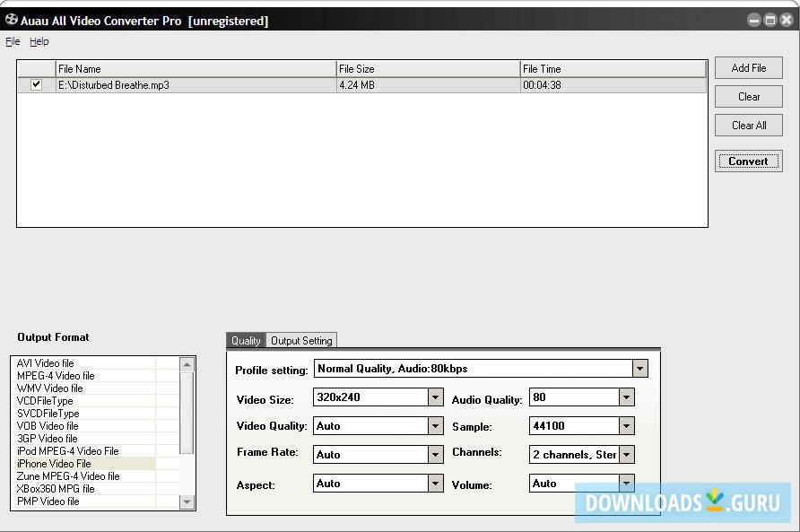Switch to the Quality tab
The width and height of the screenshot is (800, 532).
click(x=246, y=340)
